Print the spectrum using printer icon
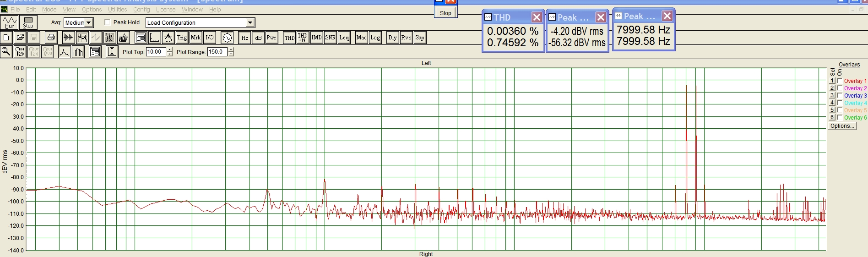 pyautogui.click(x=51, y=38)
